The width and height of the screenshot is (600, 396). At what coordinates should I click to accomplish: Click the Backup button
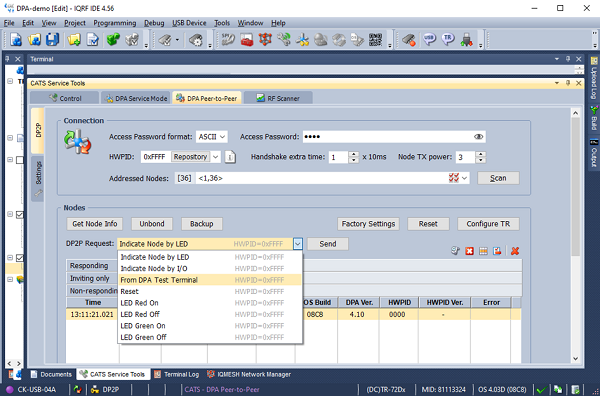tap(202, 224)
